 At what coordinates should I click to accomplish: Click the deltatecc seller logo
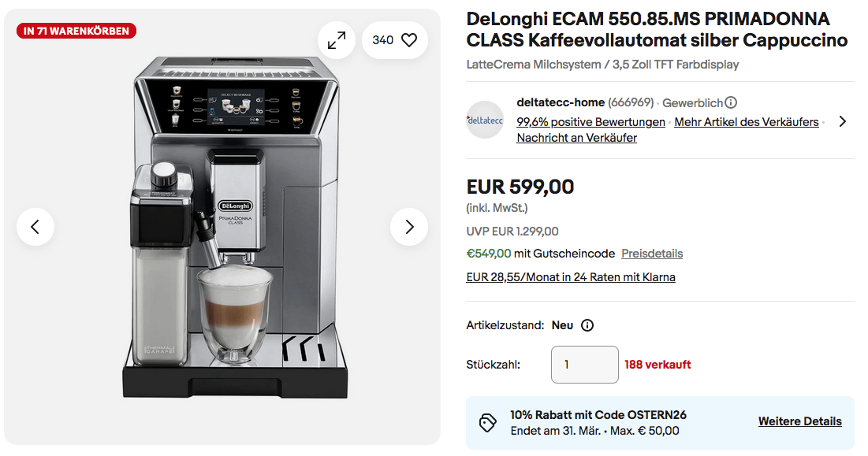[x=485, y=120]
